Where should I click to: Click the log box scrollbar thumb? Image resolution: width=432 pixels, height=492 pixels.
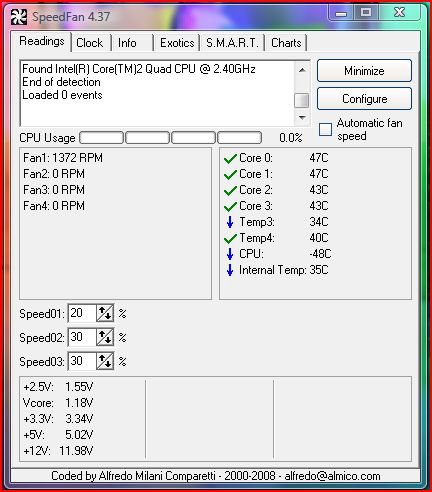(x=302, y=100)
